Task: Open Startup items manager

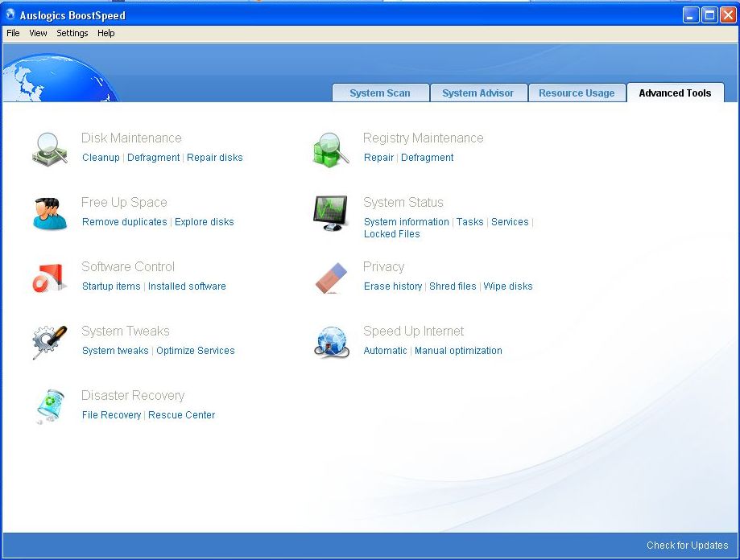Action: (x=111, y=286)
